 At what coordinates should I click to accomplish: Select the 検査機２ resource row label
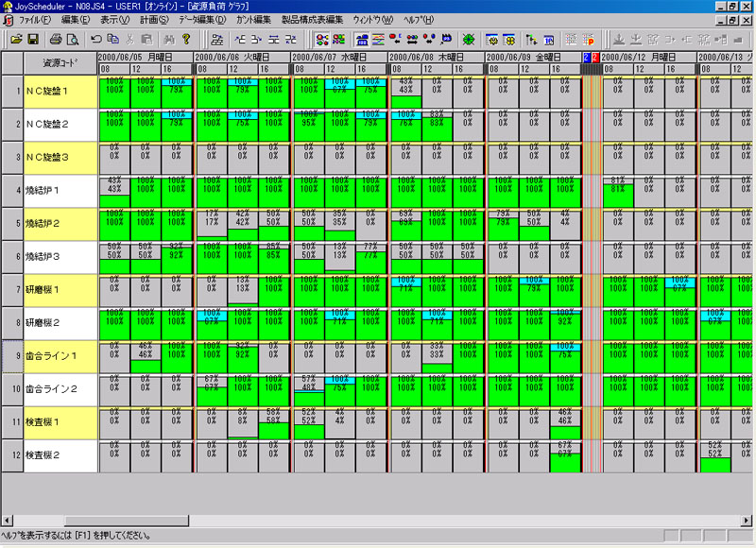(x=60, y=455)
